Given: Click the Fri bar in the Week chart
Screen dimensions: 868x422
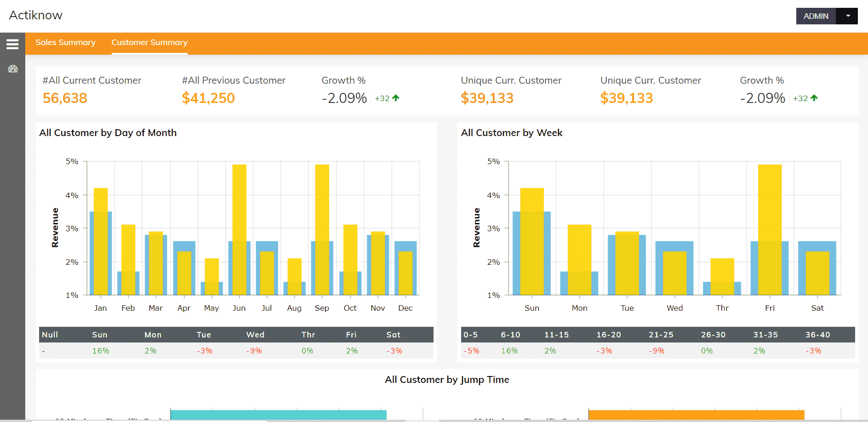Looking at the screenshot, I should coord(770,230).
